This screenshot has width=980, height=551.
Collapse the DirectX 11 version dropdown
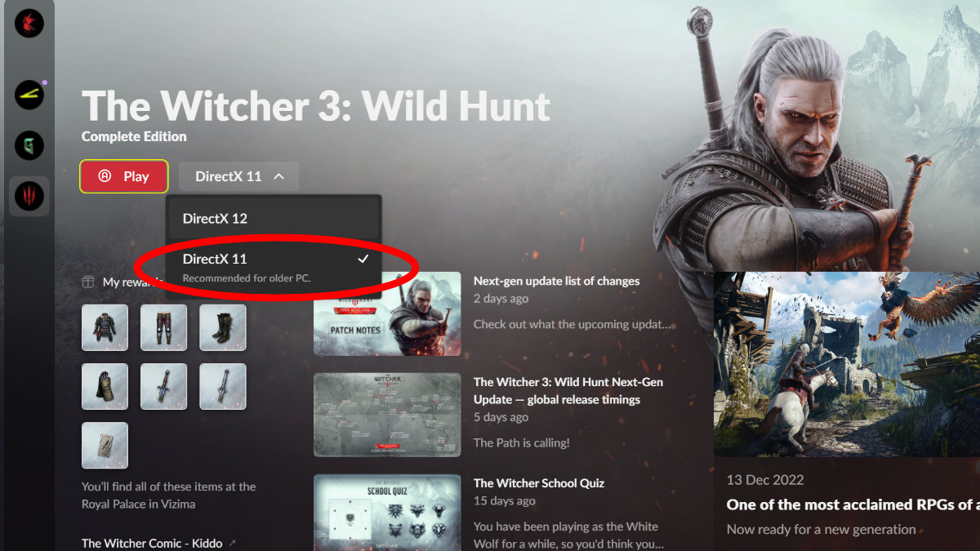[x=239, y=176]
